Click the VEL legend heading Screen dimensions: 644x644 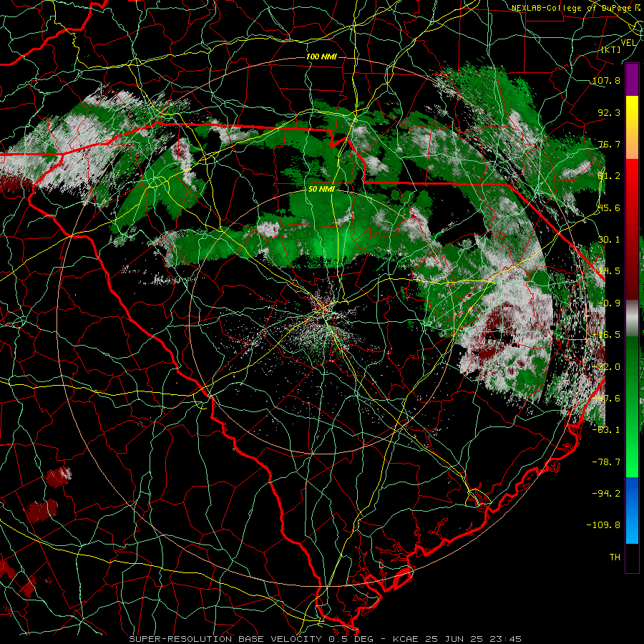pos(628,43)
